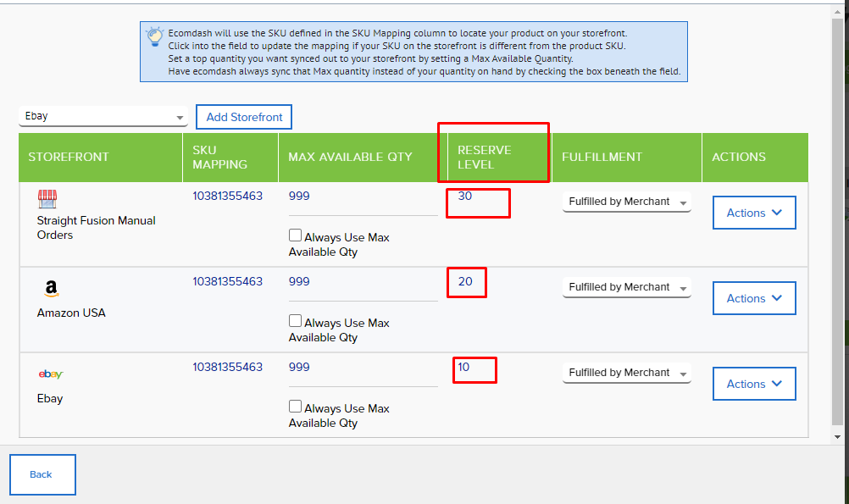Image resolution: width=849 pixels, height=504 pixels.
Task: Change fulfillment dropdown for Amazon USA
Action: click(627, 287)
